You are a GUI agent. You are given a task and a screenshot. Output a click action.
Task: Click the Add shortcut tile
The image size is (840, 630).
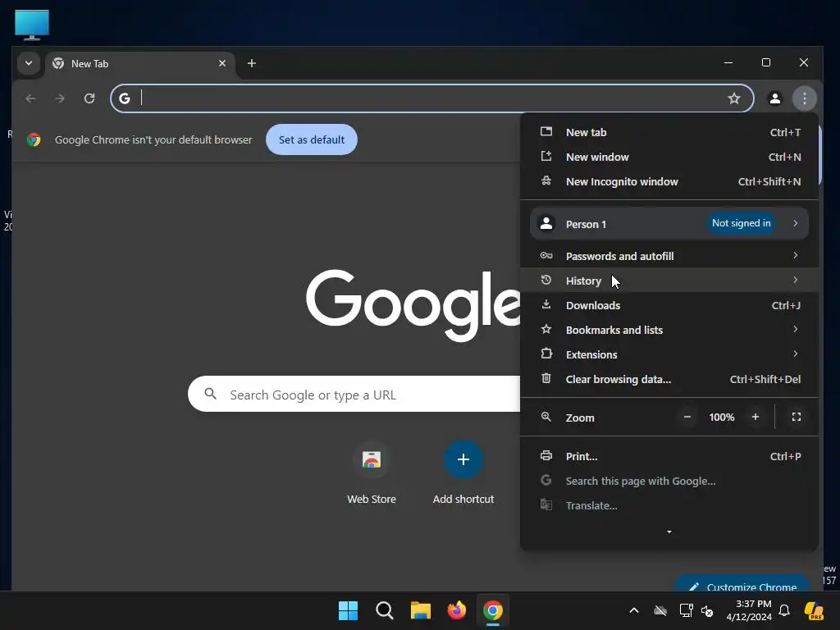pos(463,473)
